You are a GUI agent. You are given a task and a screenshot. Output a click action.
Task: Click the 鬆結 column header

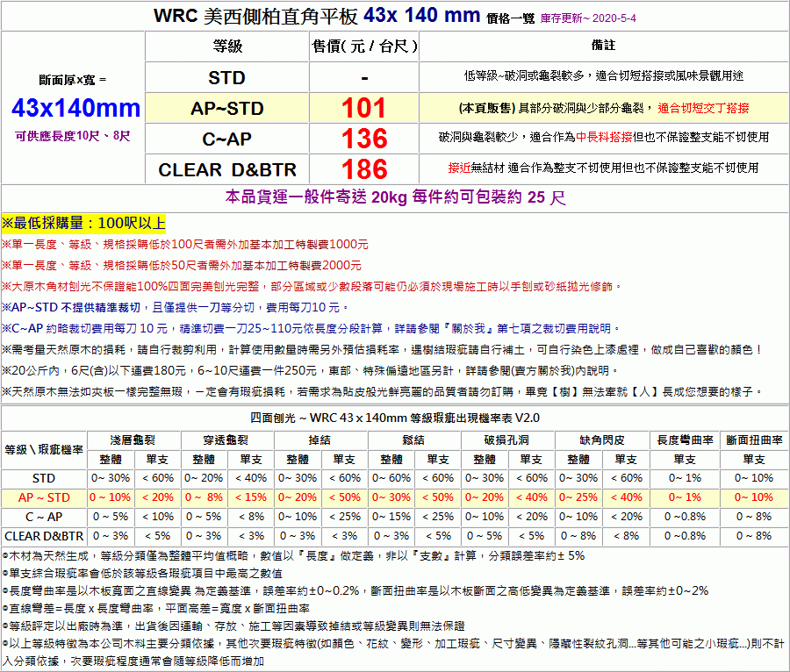pos(414,440)
